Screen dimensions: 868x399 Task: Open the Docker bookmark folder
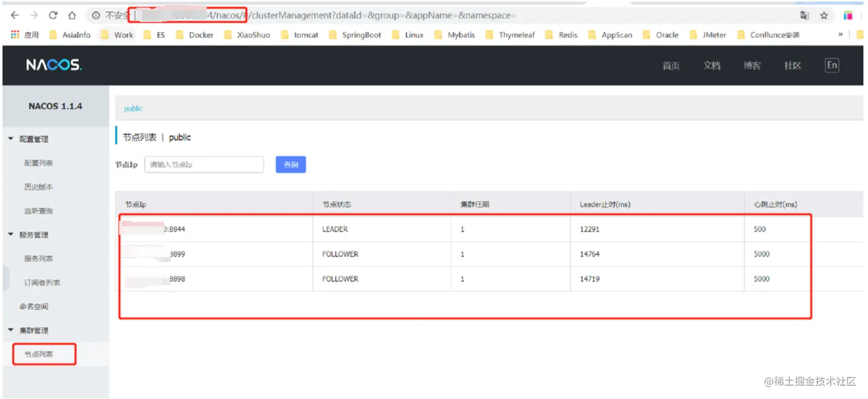(195, 34)
